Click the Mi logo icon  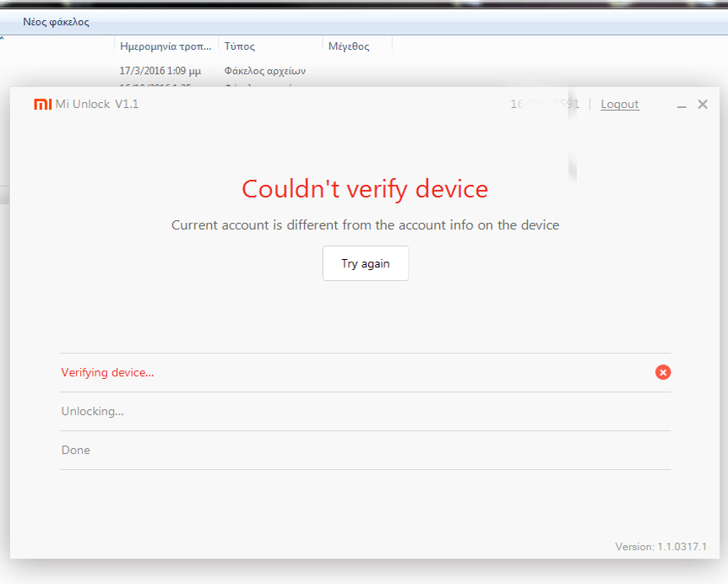click(42, 105)
